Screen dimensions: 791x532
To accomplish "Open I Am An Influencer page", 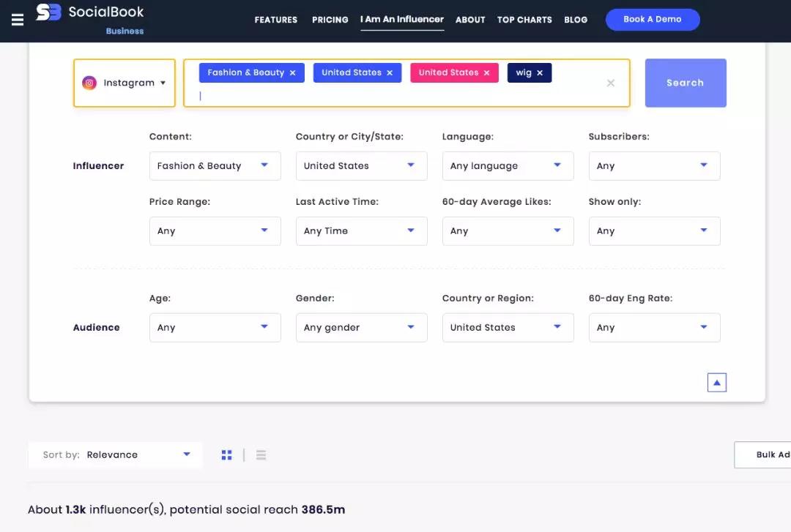I will (402, 19).
